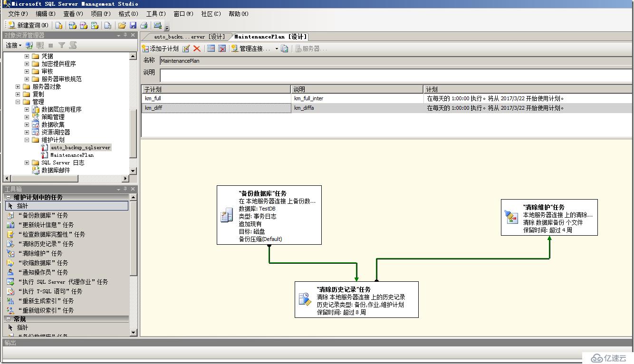Switch to MaintenancePlan [设计] tab
Viewport: 634px width, 364px height.
click(271, 37)
